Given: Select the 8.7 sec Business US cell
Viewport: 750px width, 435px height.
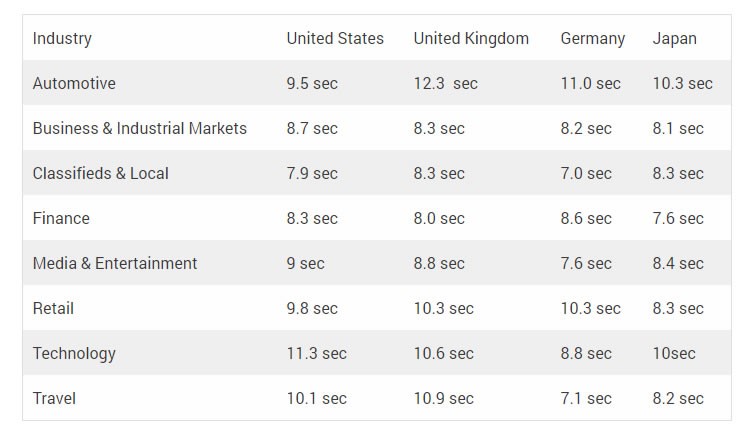Looking at the screenshot, I should pyautogui.click(x=312, y=128).
